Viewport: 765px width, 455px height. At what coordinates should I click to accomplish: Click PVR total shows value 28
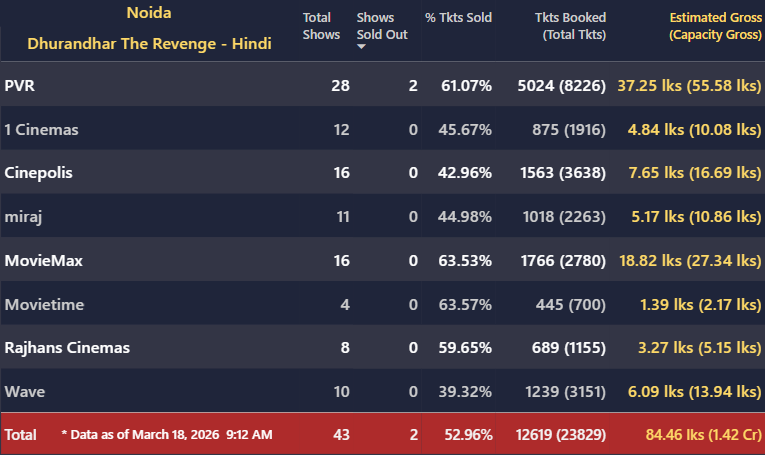point(341,86)
